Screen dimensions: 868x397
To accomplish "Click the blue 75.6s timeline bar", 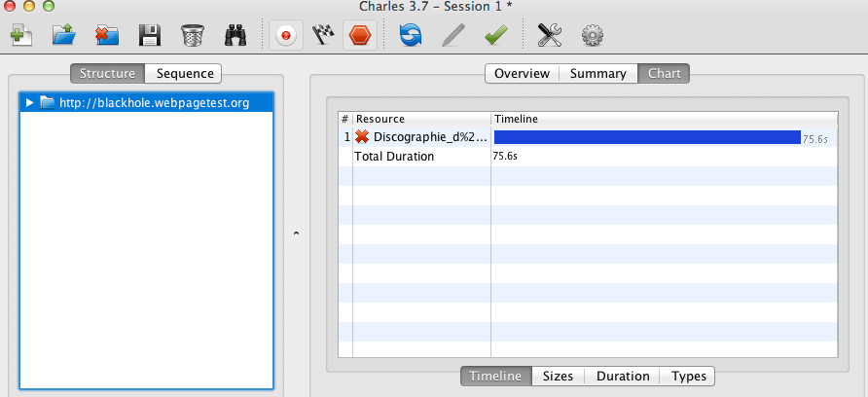I will [647, 137].
